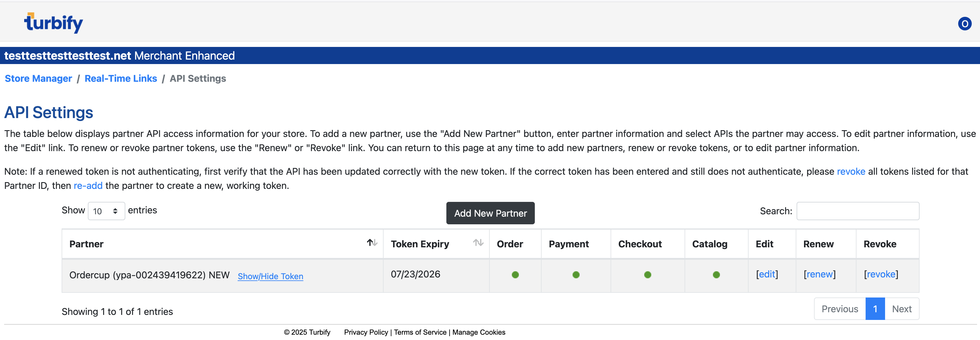Toggle Show/Hide Token for Ordercup
The image size is (980, 340).
(x=270, y=277)
